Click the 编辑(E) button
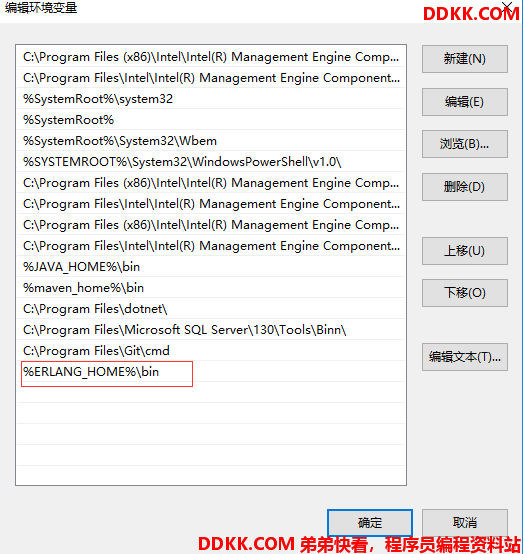The height and width of the screenshot is (554, 523). tap(465, 102)
